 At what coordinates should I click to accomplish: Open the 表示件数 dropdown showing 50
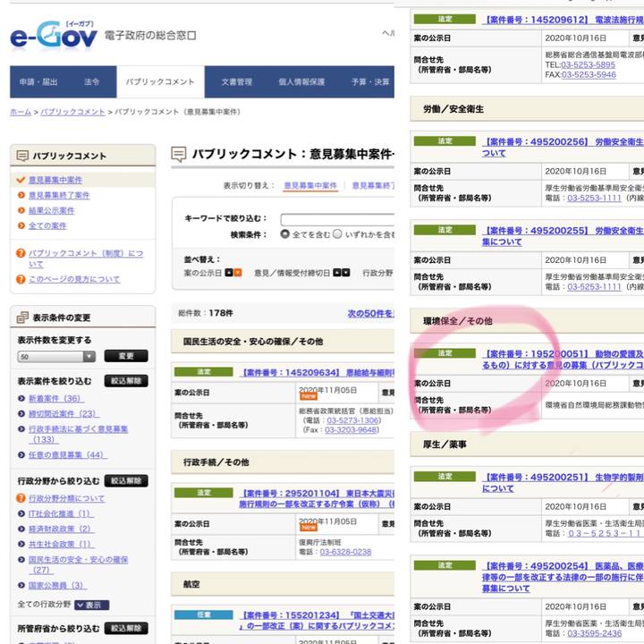55,356
